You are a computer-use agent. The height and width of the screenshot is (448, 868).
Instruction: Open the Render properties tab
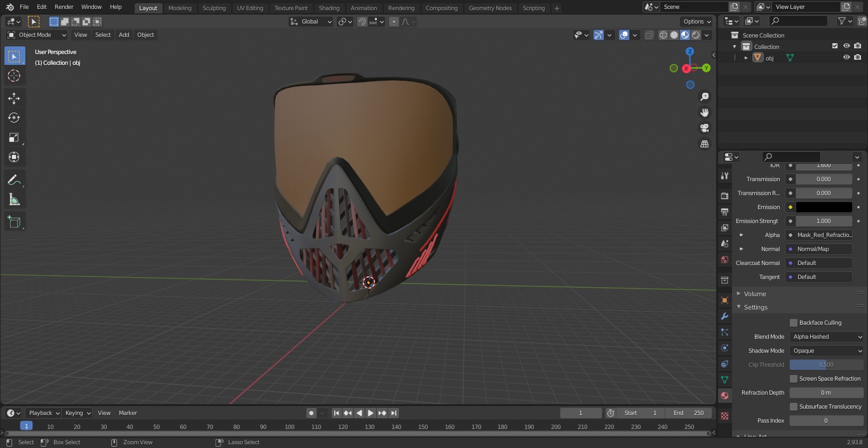click(724, 196)
